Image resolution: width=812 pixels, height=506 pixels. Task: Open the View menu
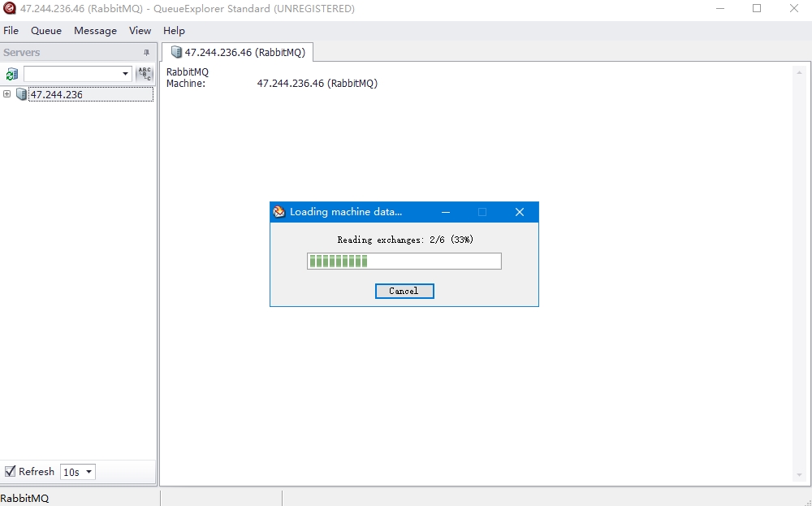click(140, 31)
